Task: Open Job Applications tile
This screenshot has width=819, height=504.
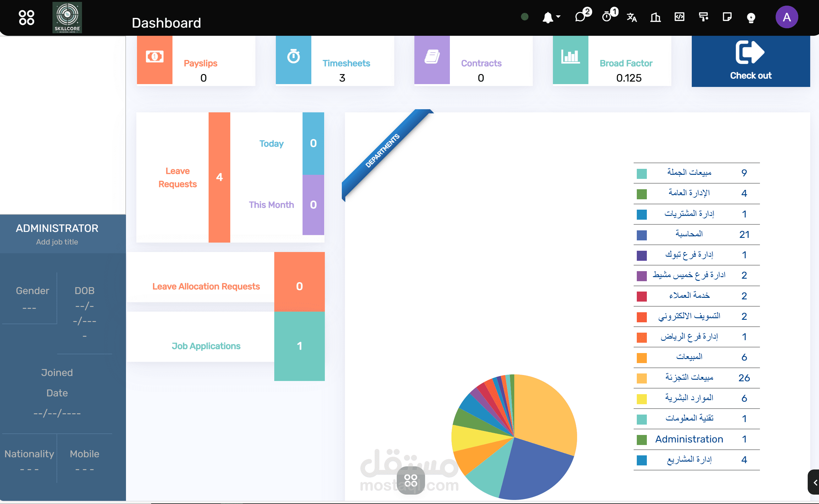Action: [x=226, y=346]
